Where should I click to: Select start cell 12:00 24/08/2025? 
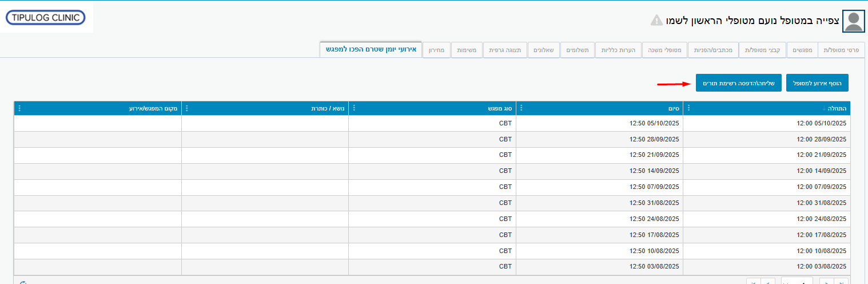(766, 219)
